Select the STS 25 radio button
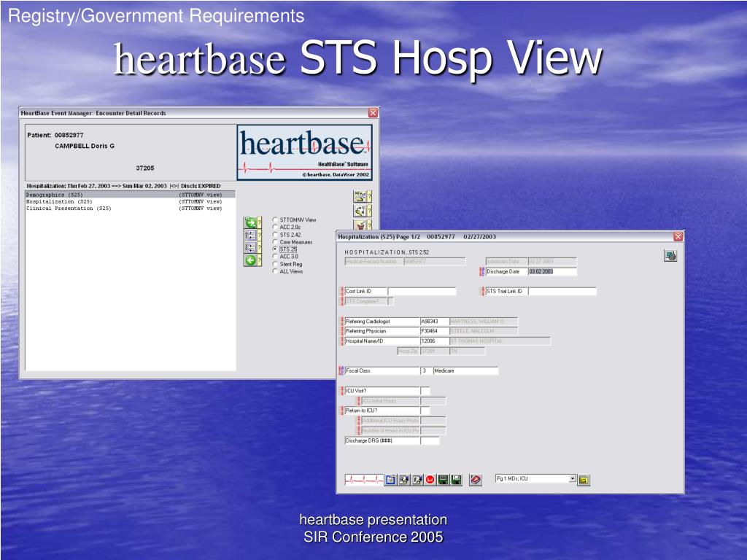747x560 pixels. tap(275, 249)
